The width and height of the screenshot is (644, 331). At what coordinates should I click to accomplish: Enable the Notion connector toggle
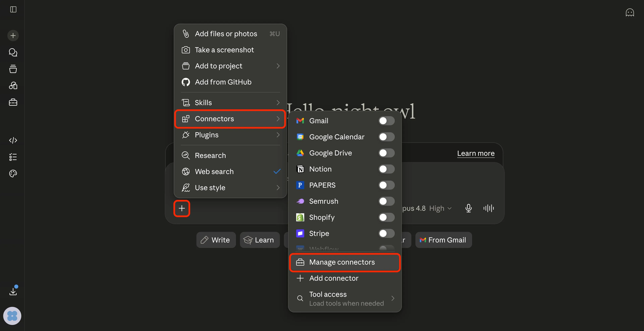(x=387, y=169)
